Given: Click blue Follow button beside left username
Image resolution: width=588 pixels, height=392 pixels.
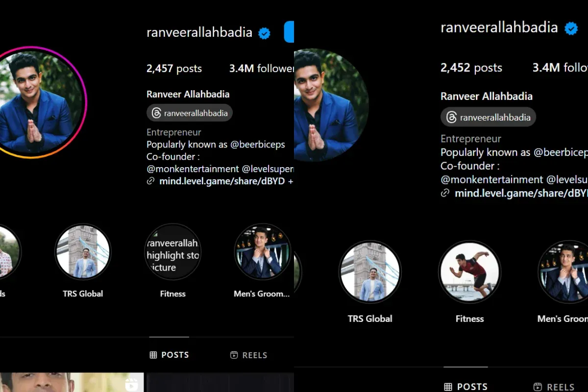Looking at the screenshot, I should tap(289, 32).
